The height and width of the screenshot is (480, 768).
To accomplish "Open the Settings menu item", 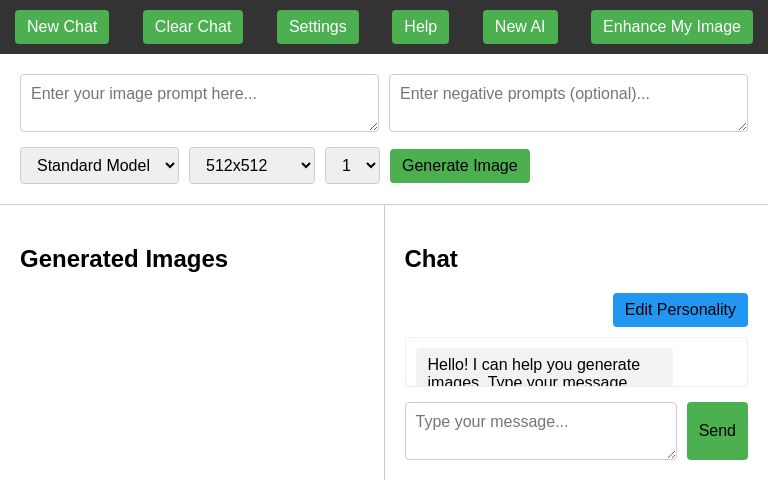I will point(317,27).
